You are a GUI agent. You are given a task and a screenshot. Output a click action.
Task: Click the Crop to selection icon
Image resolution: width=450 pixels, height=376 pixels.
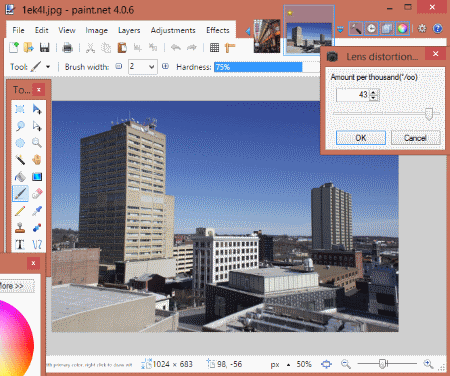[x=137, y=47]
